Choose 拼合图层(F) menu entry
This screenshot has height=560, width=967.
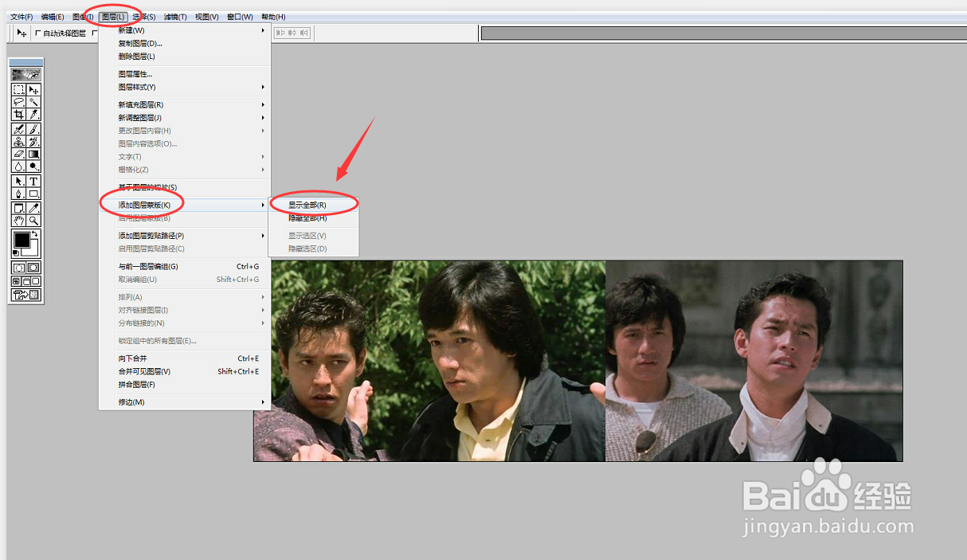[185, 385]
